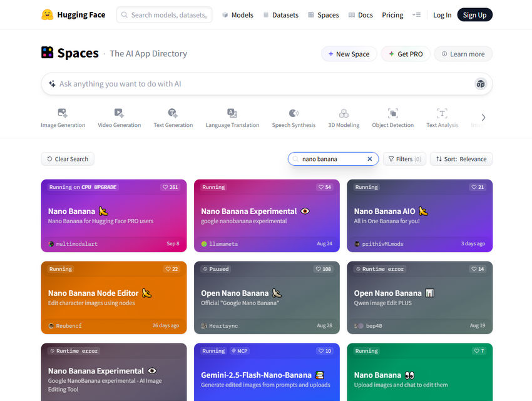Expand the more navigation options menu
Screen dimensions: 532x401
[x=416, y=15]
